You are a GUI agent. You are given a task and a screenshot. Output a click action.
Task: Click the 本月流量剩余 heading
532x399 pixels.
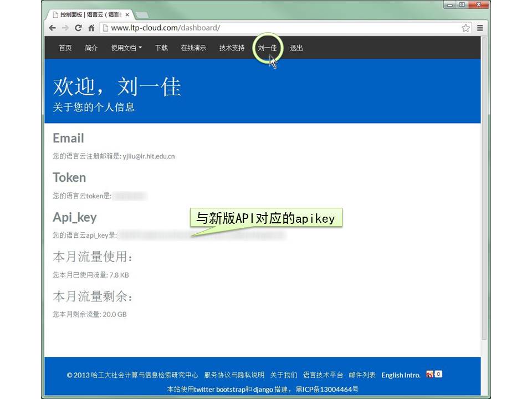point(93,296)
